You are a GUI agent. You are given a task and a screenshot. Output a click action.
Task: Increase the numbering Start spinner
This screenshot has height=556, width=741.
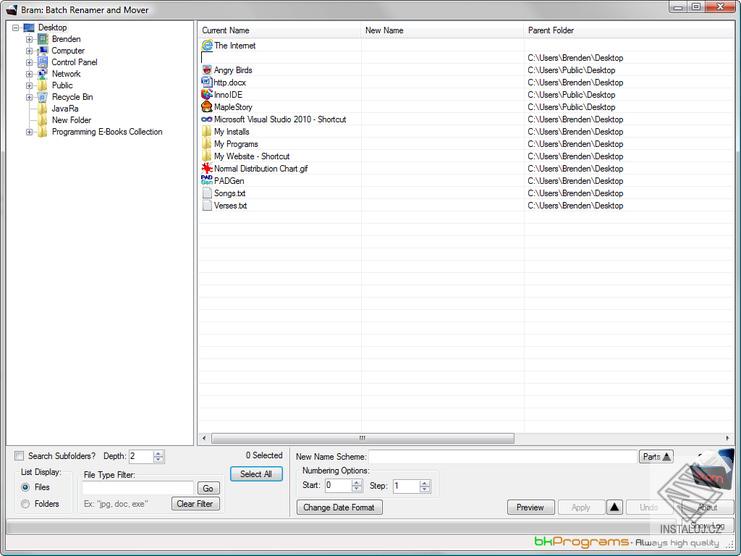point(357,482)
